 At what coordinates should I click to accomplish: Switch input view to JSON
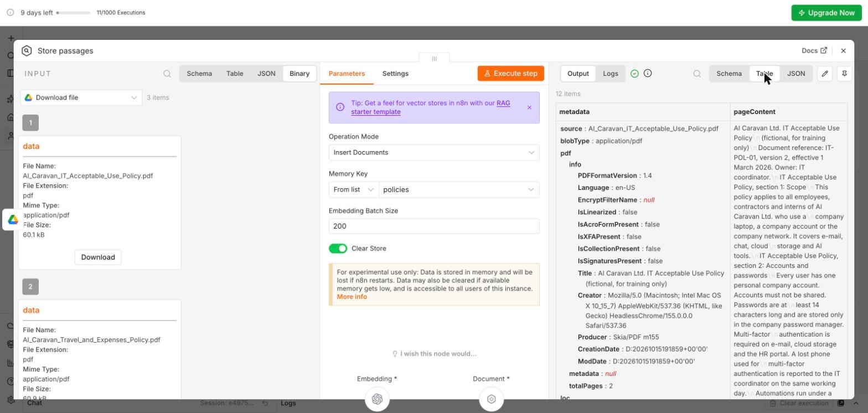pos(266,74)
